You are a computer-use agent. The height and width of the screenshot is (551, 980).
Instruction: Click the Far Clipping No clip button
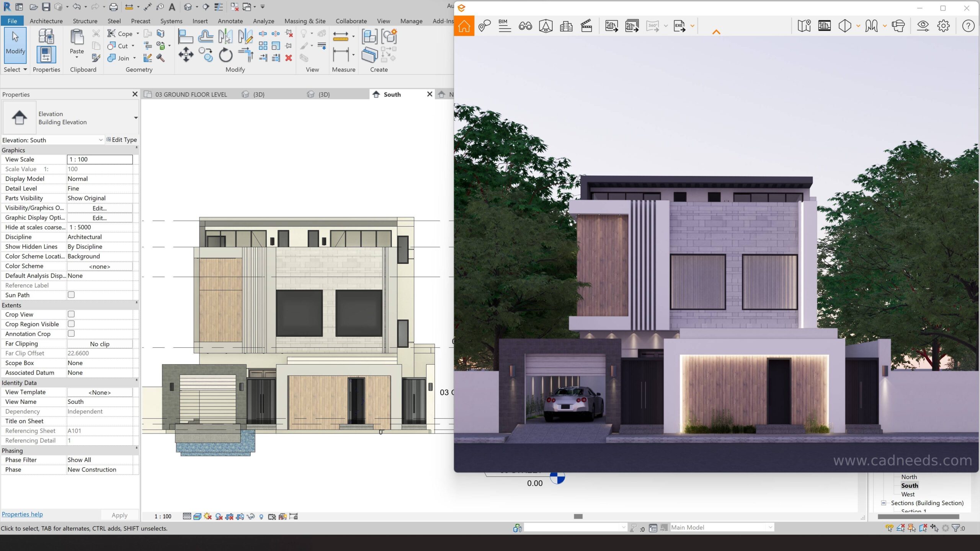tap(100, 344)
